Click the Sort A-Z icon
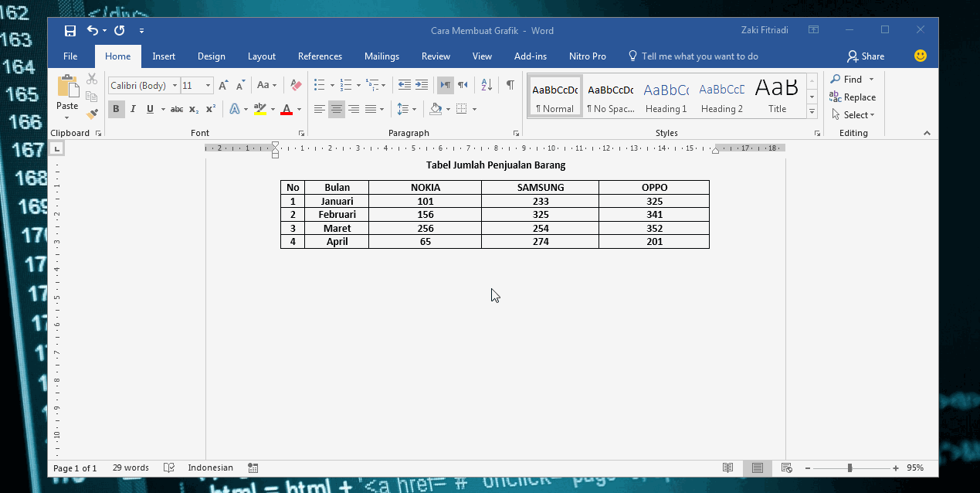The image size is (980, 493). click(487, 85)
